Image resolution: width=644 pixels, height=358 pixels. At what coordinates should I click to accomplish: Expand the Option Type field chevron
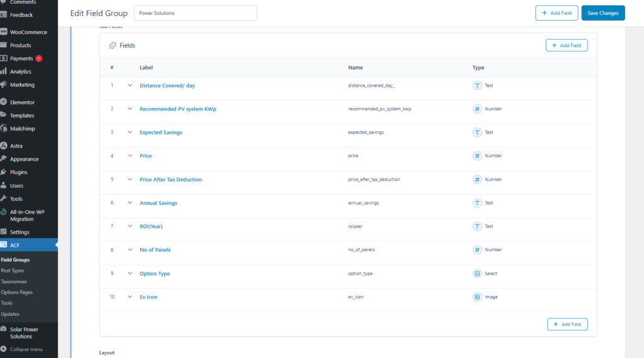coord(130,273)
